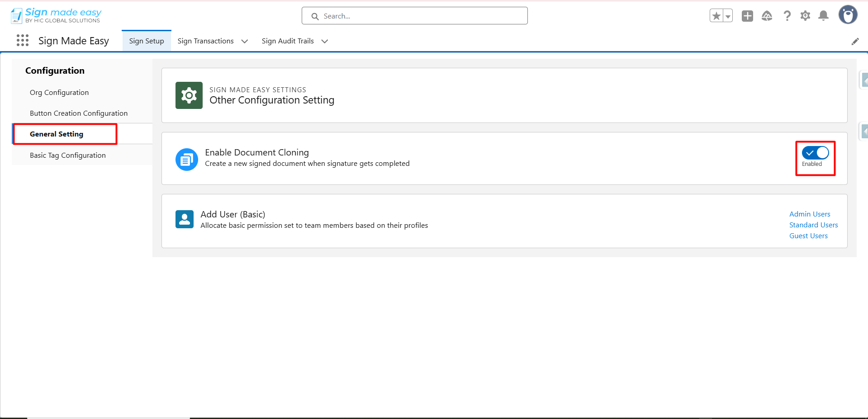Click the Trailhead guidance icon
The image size is (868, 419).
pos(767,16)
